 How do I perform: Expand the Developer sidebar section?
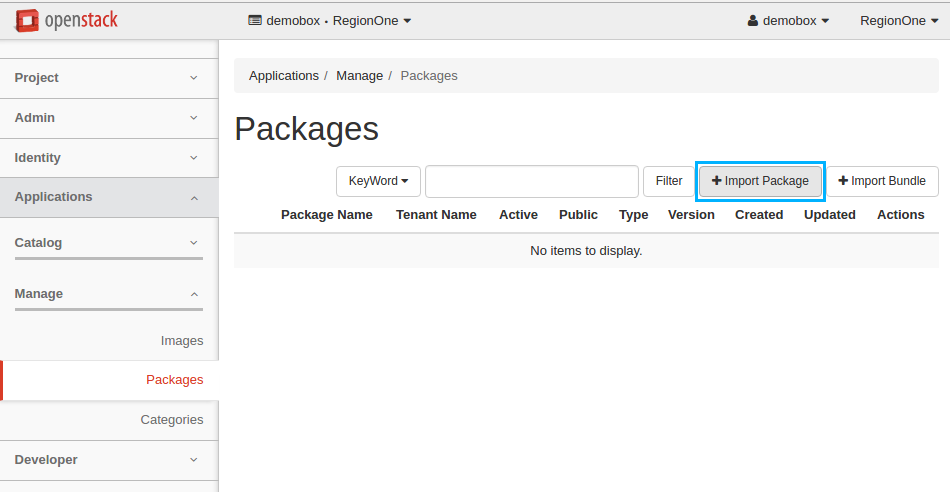pyautogui.click(x=108, y=460)
